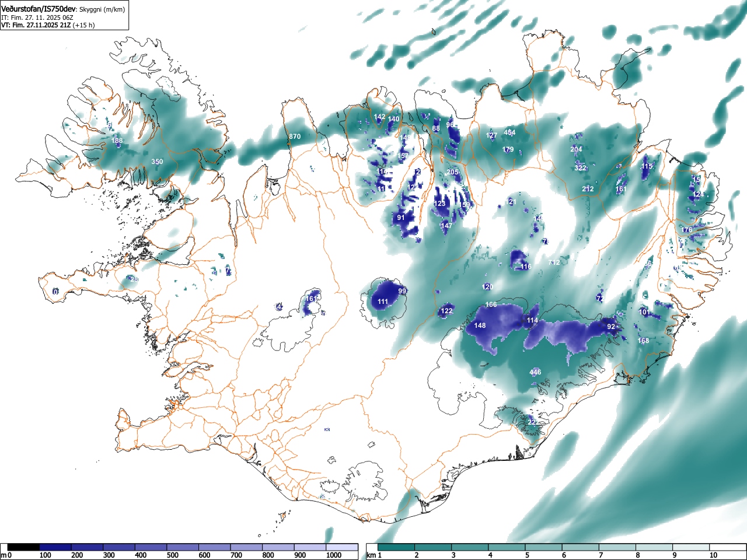Viewport: 747px width, 560px height.
Task: Click the '212' visibility value
Action: click(588, 189)
